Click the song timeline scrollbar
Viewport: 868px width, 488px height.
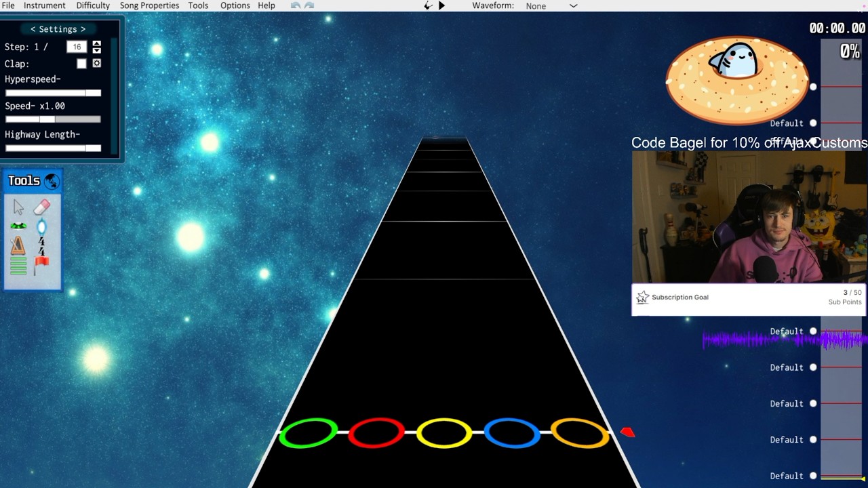click(x=842, y=260)
